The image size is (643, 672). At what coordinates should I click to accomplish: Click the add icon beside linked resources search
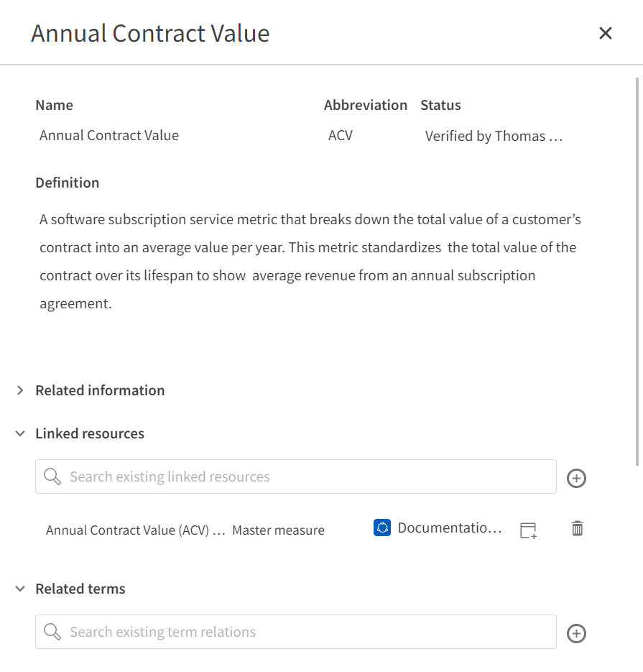click(576, 477)
